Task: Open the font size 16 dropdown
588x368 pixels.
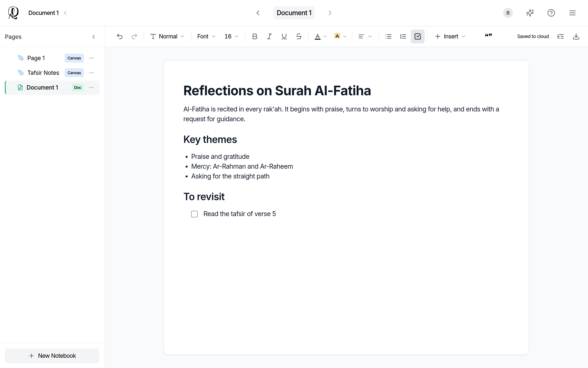Action: (231, 37)
